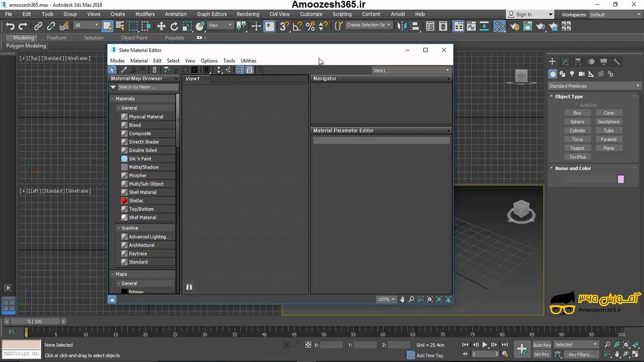Open Rendered Frame Window icon
The height and width of the screenshot is (362, 644).
pos(528,26)
